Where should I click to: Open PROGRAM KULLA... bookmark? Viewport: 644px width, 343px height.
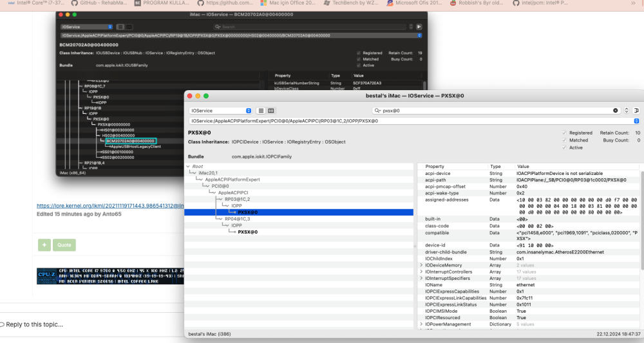[x=162, y=3]
